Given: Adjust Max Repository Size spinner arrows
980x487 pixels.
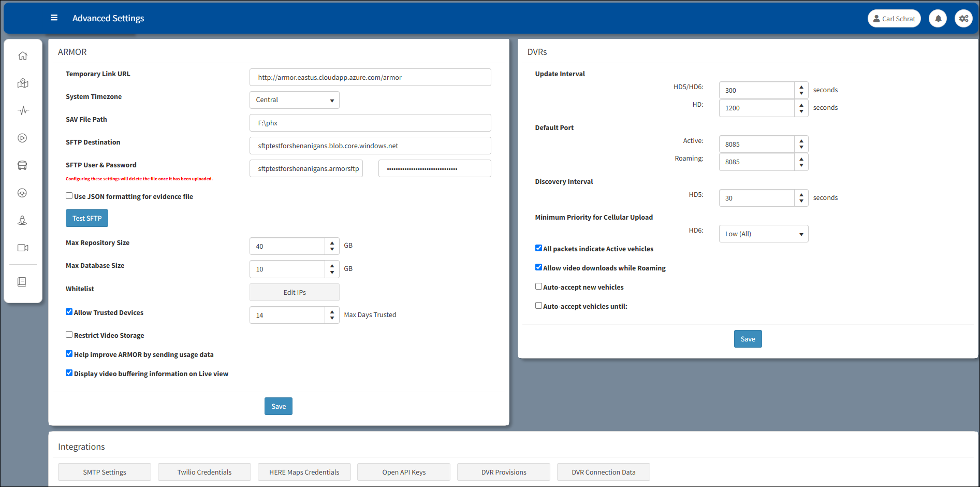Looking at the screenshot, I should click(332, 246).
